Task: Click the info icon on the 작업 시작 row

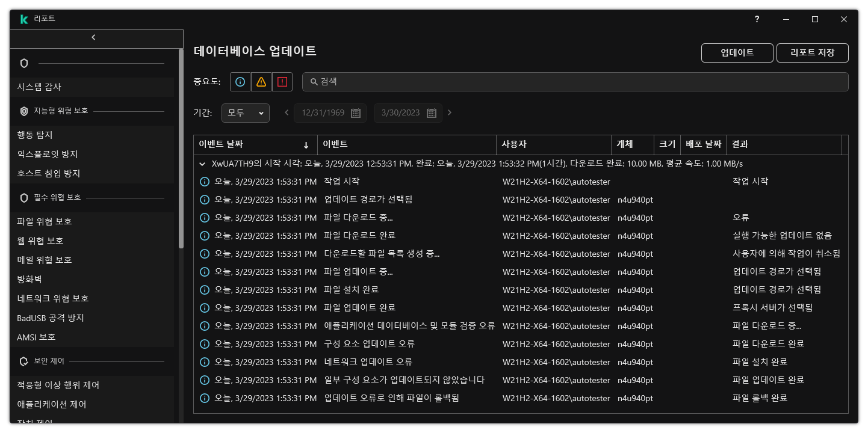Action: coord(203,182)
